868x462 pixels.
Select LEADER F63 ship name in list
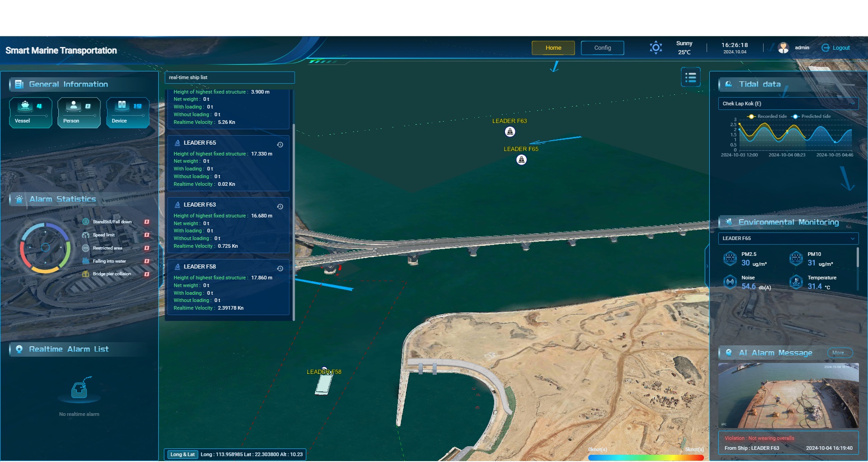(x=199, y=205)
